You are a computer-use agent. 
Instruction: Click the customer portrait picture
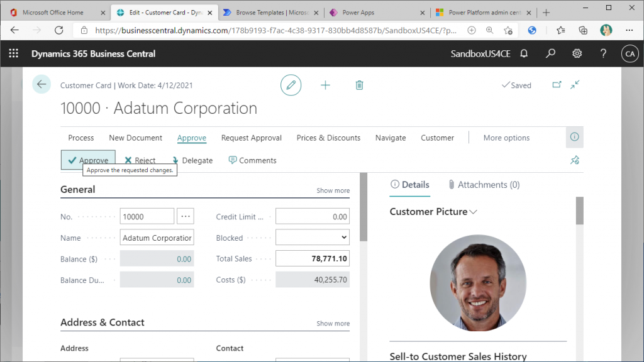point(478,283)
